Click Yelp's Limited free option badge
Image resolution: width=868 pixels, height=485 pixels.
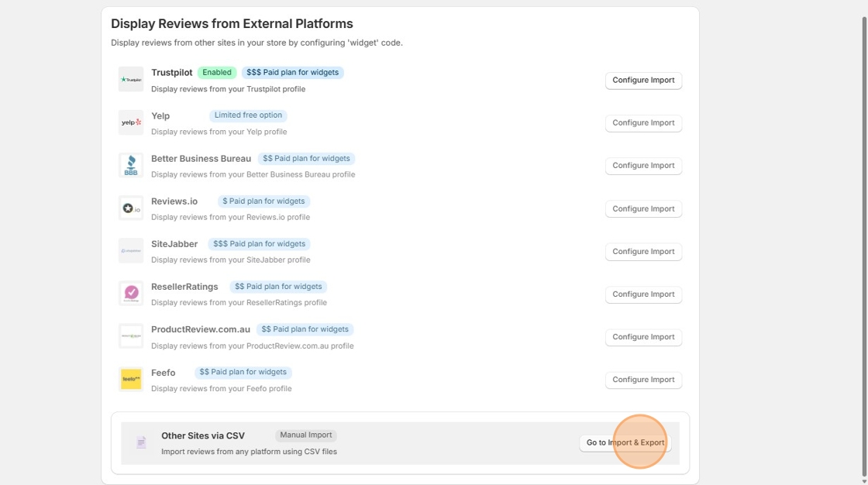coord(248,115)
